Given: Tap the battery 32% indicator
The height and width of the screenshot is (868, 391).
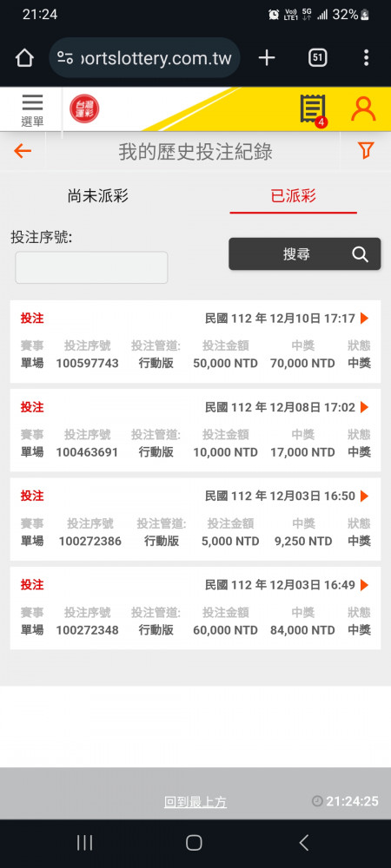Looking at the screenshot, I should point(351,15).
